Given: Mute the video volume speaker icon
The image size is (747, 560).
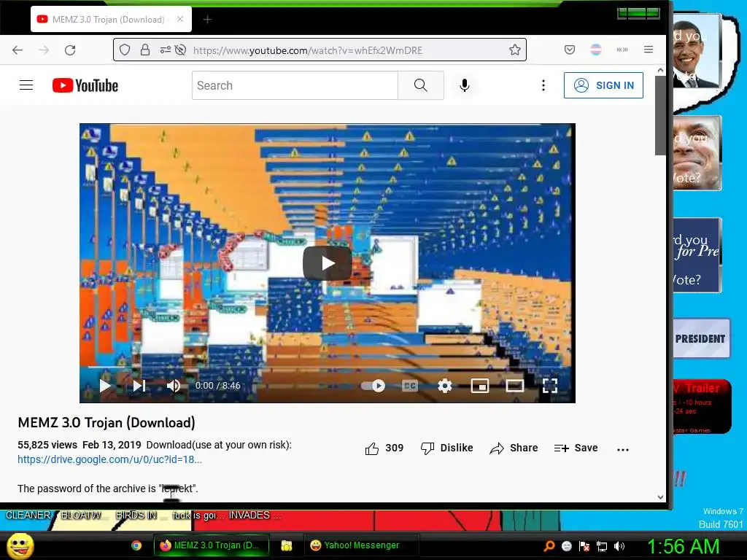Looking at the screenshot, I should click(x=174, y=386).
